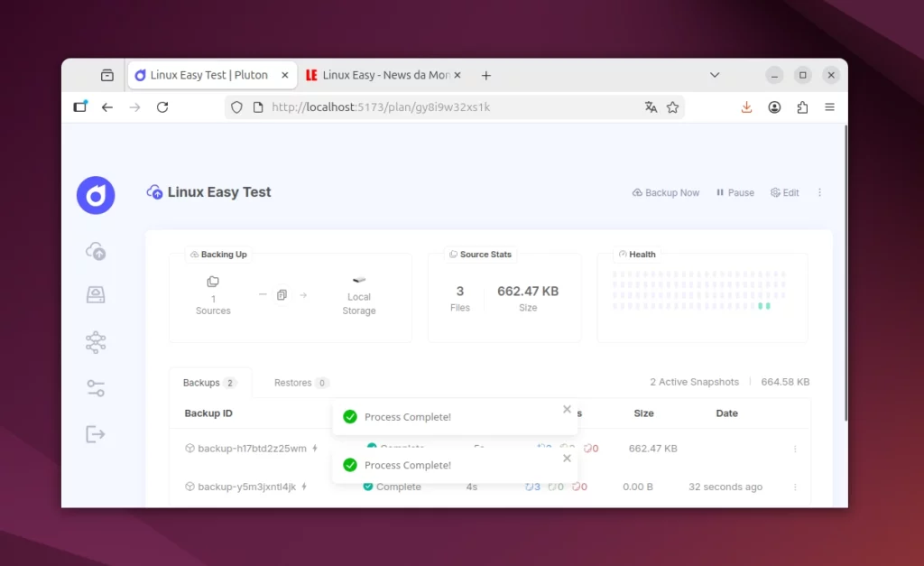Click the Backup Now button
This screenshot has width=924, height=566.
[x=666, y=192]
